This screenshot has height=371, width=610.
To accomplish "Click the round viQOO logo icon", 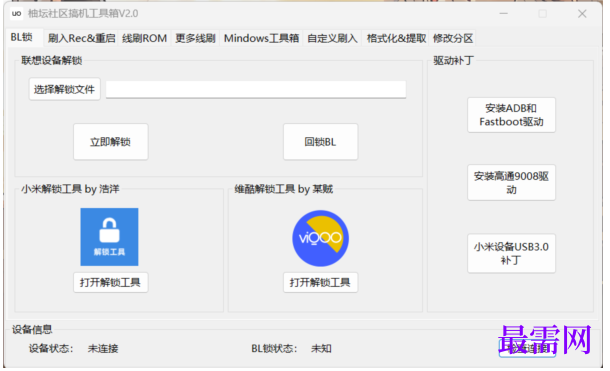I will (321, 238).
